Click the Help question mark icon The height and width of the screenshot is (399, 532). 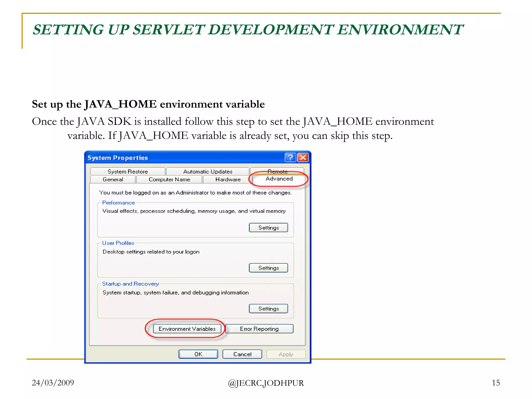(290, 157)
